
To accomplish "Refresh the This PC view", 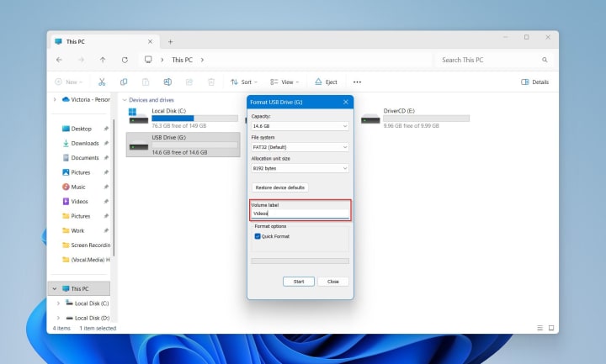I will pyautogui.click(x=125, y=60).
